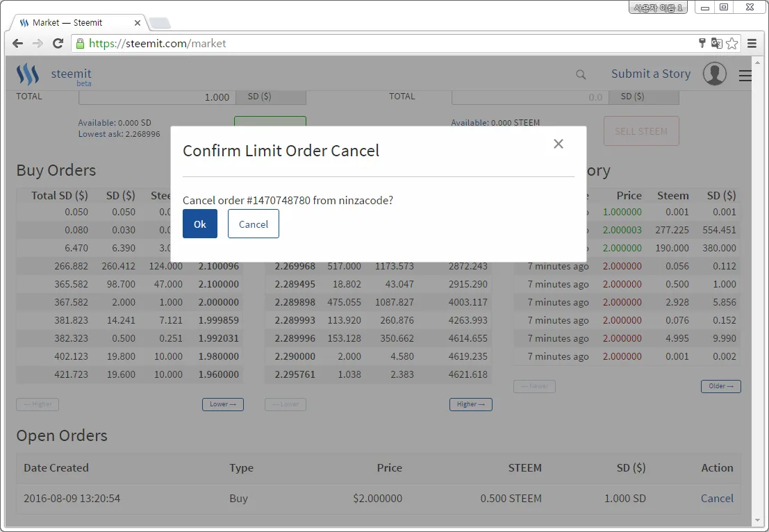The width and height of the screenshot is (769, 532).
Task: Click the browser forward arrow
Action: (x=38, y=44)
